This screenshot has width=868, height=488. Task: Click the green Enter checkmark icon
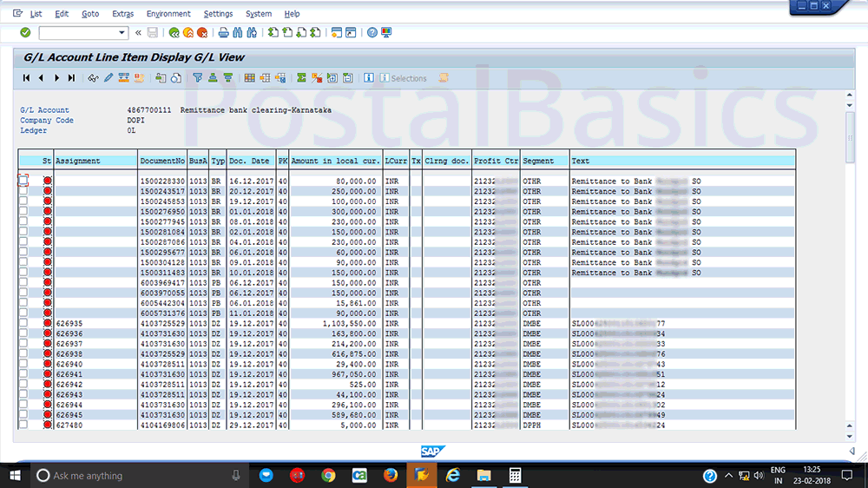pos(25,33)
